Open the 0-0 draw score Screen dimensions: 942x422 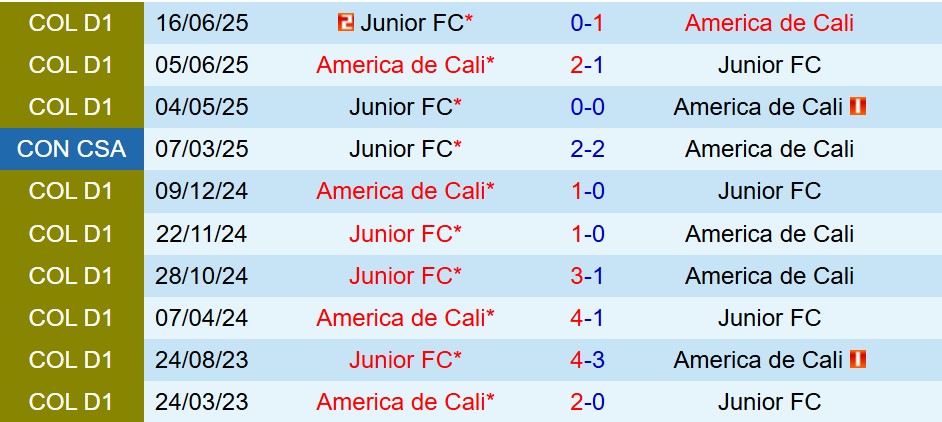[587, 107]
